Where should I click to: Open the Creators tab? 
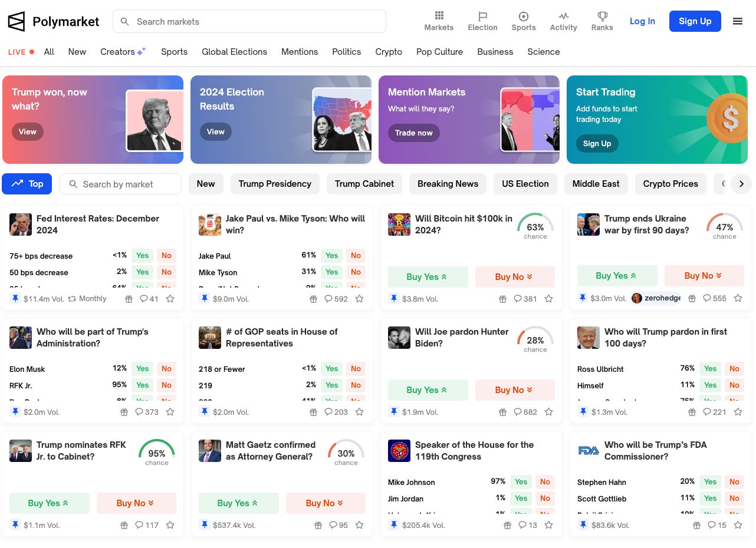[x=123, y=52]
